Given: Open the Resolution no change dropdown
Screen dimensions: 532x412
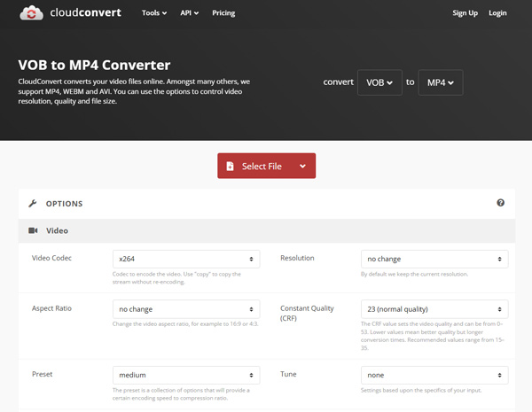Looking at the screenshot, I should (434, 259).
